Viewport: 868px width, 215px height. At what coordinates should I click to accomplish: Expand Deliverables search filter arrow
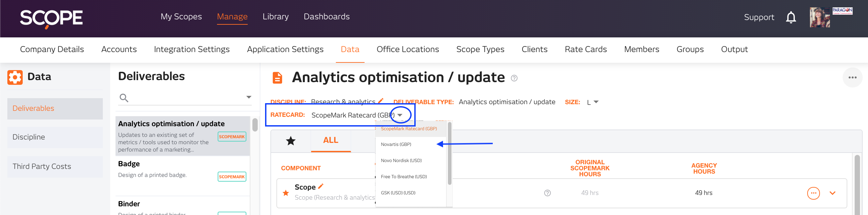[249, 97]
